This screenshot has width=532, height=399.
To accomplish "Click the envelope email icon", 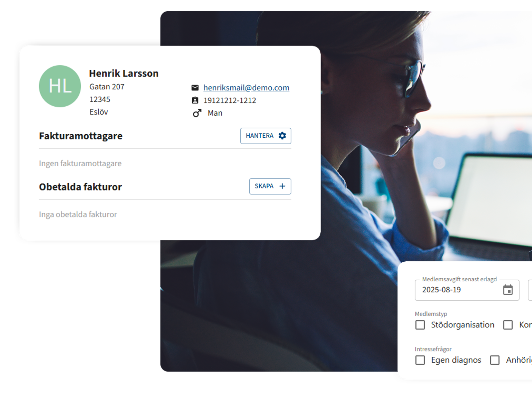I will point(195,88).
